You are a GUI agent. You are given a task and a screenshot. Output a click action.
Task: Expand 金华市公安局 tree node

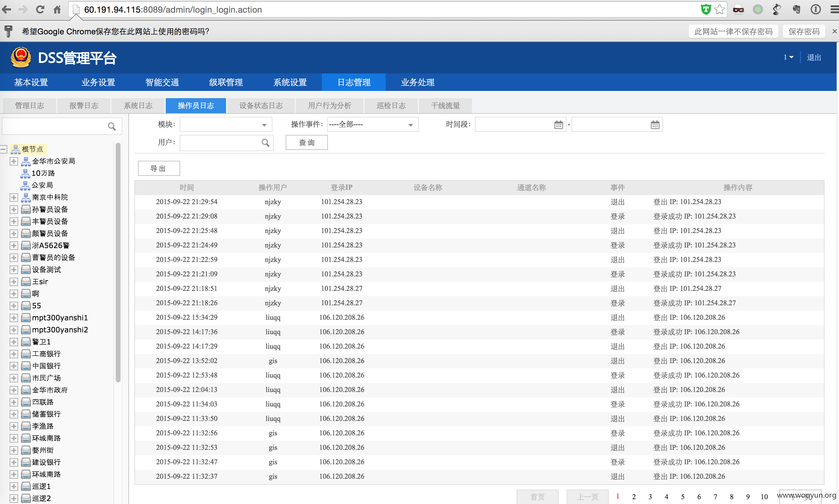tap(14, 161)
